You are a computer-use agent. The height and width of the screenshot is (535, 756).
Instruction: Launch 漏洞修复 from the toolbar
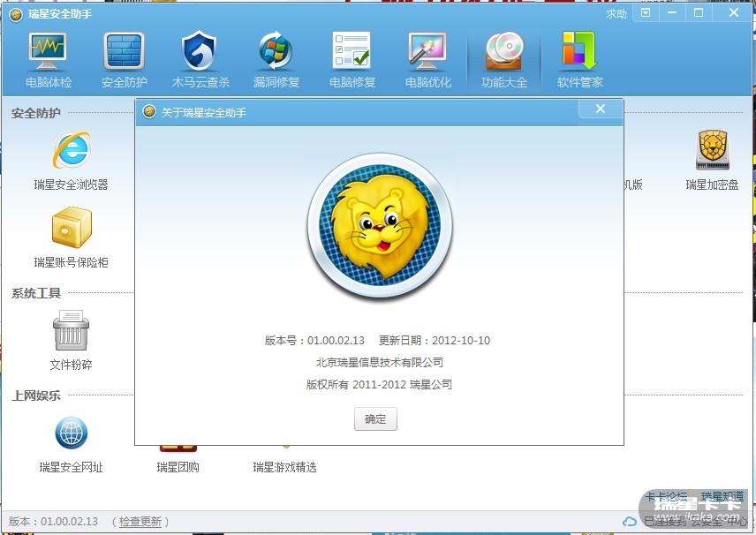coord(276,60)
